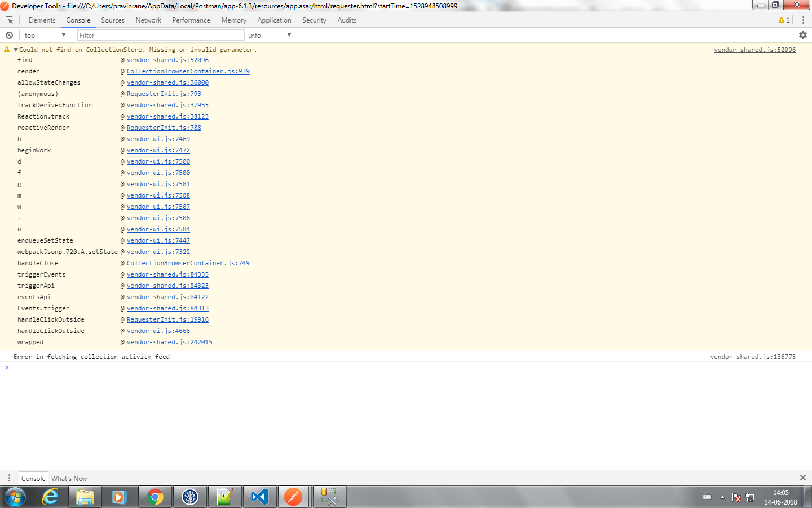Click the warning count indicator

(783, 20)
